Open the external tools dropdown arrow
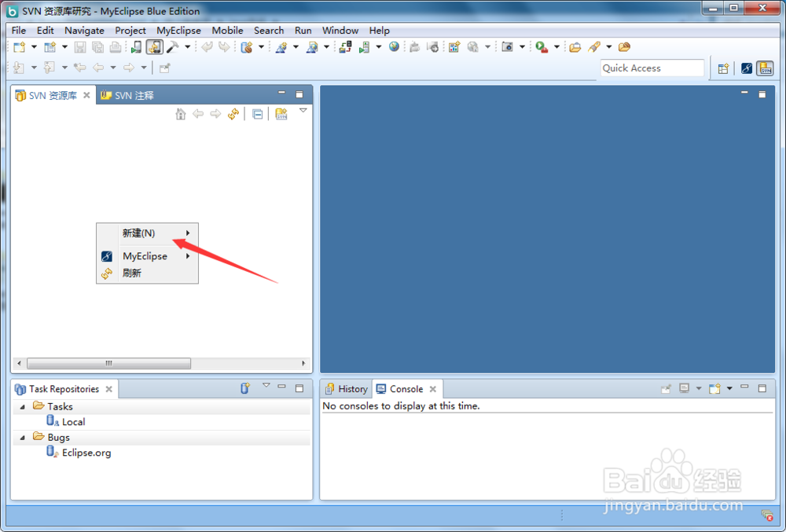The width and height of the screenshot is (786, 532). tap(556, 47)
